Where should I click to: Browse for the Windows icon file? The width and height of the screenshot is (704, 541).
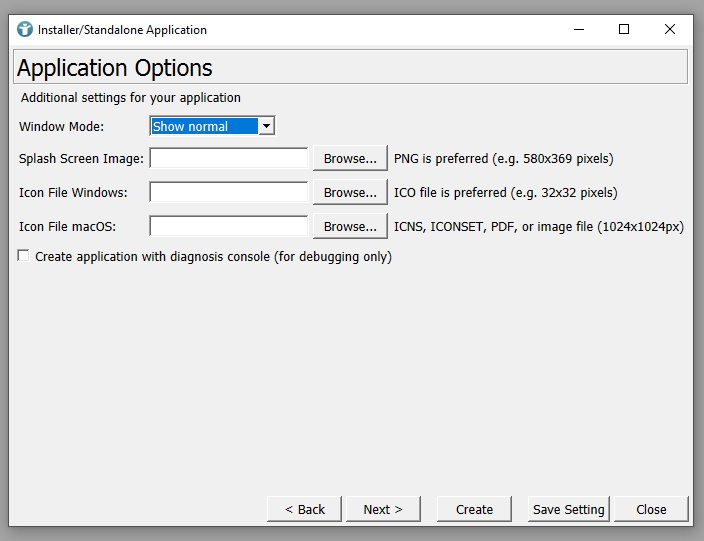(x=350, y=192)
